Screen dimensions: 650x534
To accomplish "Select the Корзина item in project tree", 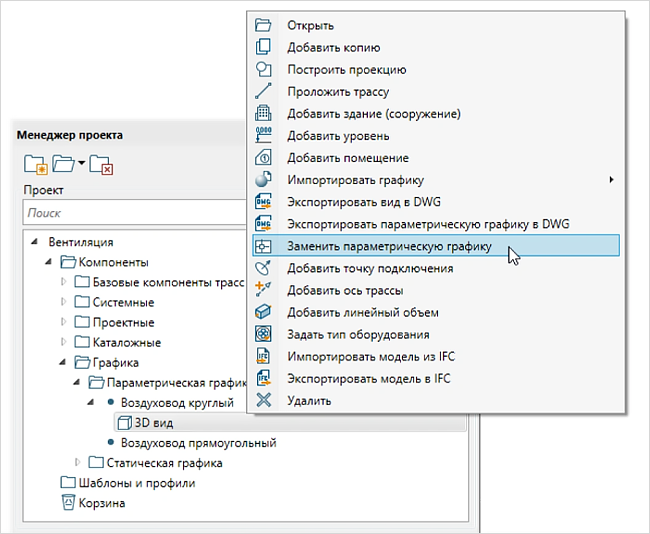I will coord(102,503).
